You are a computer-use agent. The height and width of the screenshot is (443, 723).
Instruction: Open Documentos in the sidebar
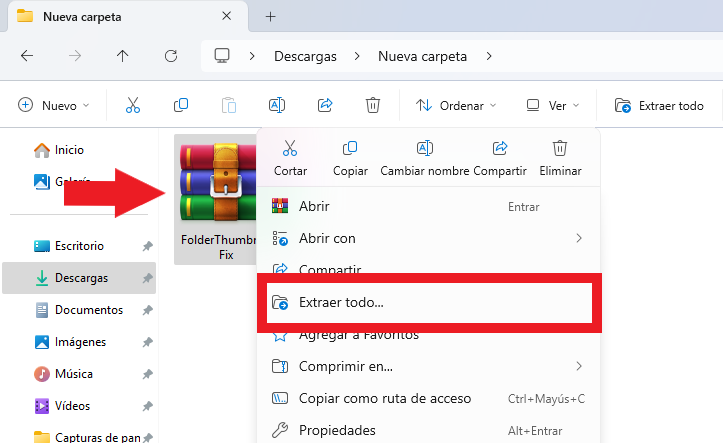79,310
